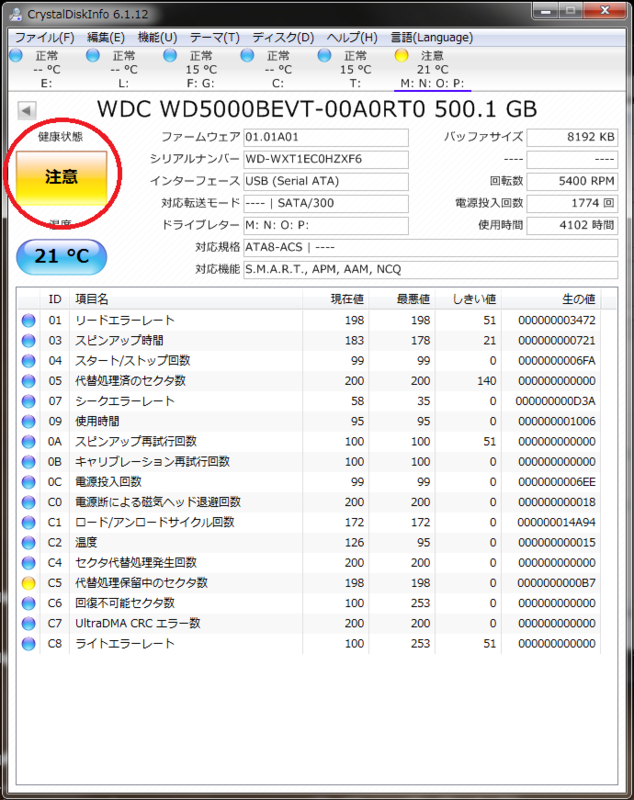Viewport: 634px width, 800px height.
Task: Click the 生の値 column header
Action: (551, 299)
